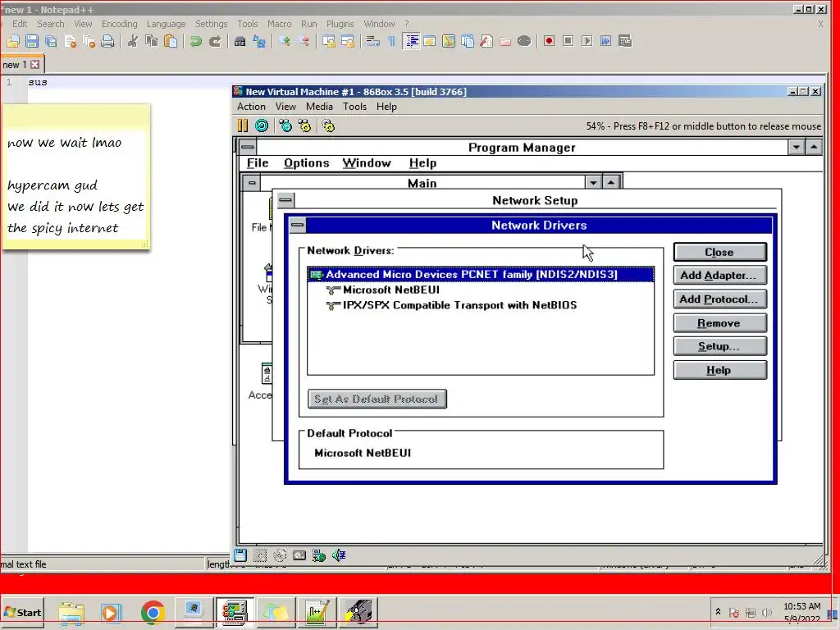The image size is (840, 630).
Task: Click the Help button in Network Drivers
Action: point(720,370)
